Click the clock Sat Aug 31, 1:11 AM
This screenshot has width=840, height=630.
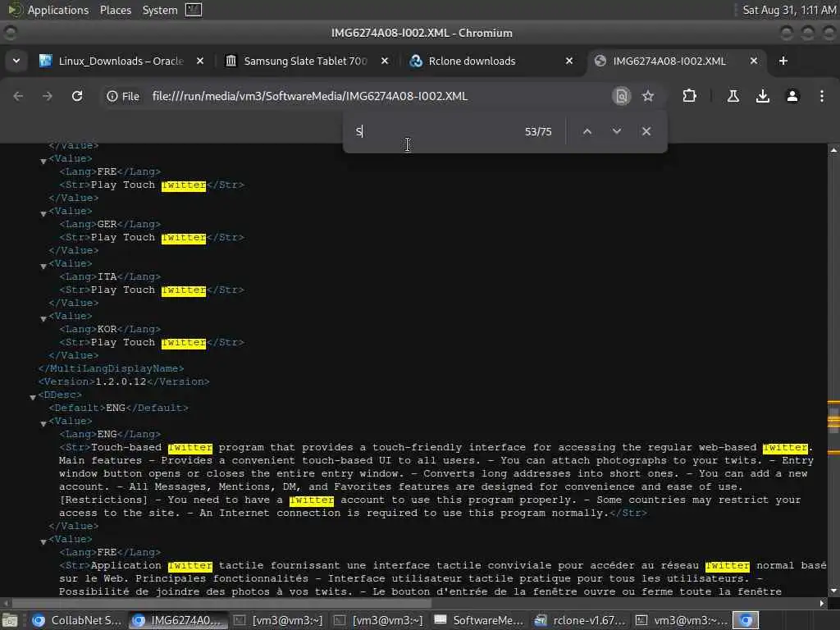pos(789,10)
